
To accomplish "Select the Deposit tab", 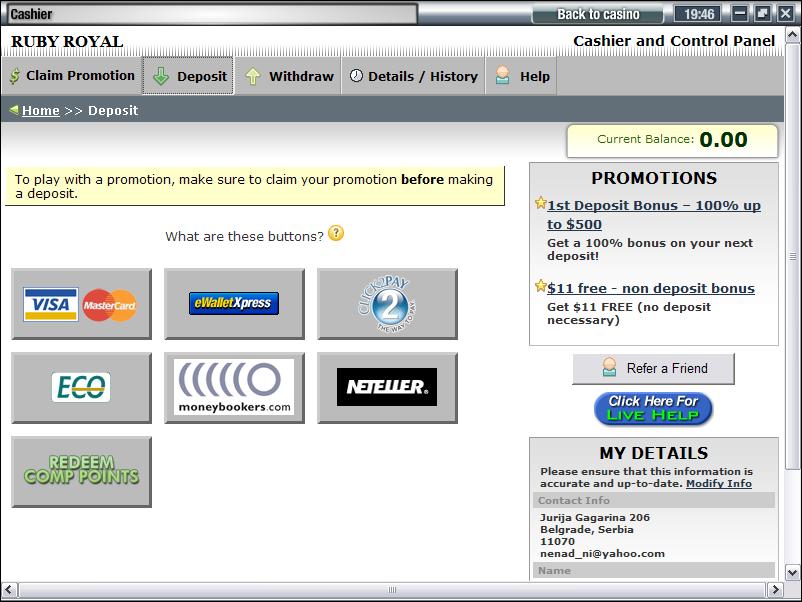I will 189,76.
